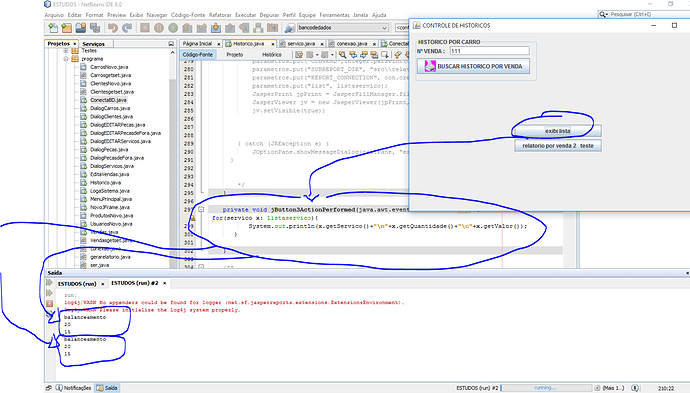Switch editor to Código-Fonte view
This screenshot has width=690, height=393.
click(198, 55)
